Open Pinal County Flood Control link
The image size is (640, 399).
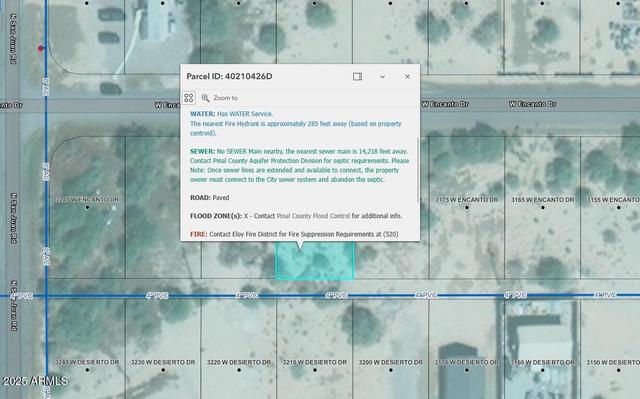click(x=313, y=216)
